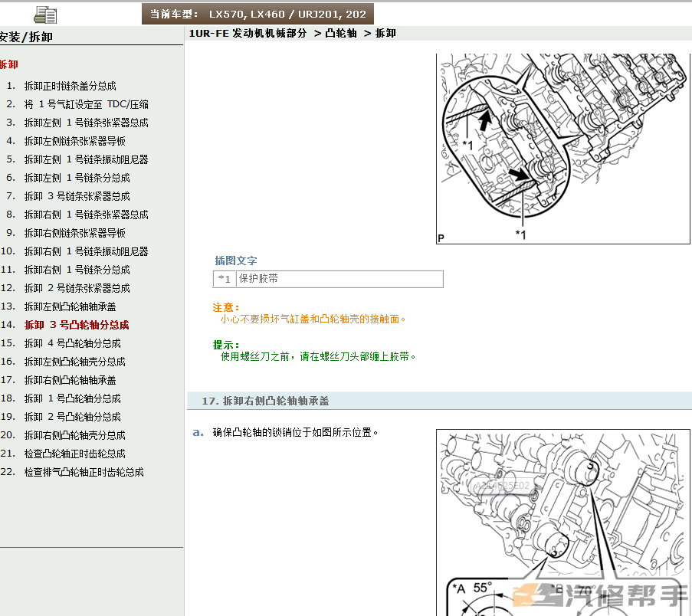Click the screwdriver protective tape illustration
This screenshot has height=616, width=692.
[562, 149]
